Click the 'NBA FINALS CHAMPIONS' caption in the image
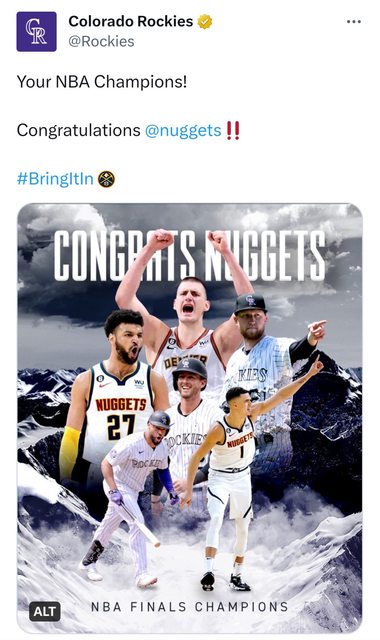 pos(190,607)
